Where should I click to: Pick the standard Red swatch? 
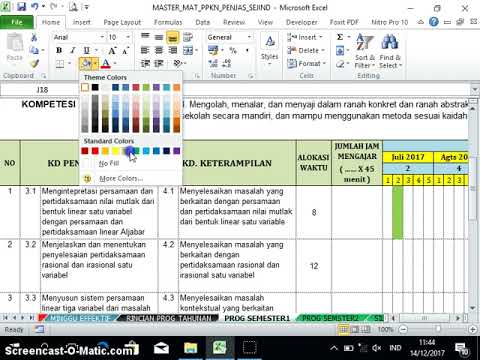pos(95,151)
